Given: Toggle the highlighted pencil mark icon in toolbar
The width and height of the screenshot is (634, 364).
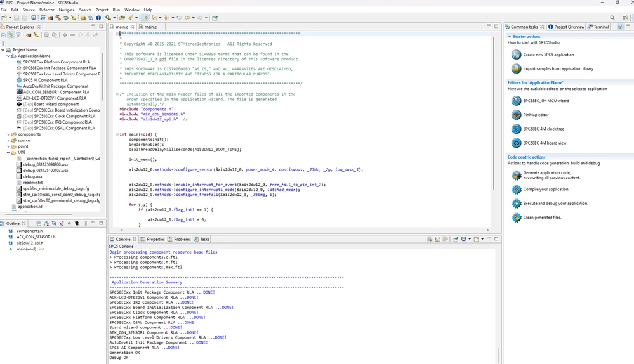Looking at the screenshot, I should (145, 18).
